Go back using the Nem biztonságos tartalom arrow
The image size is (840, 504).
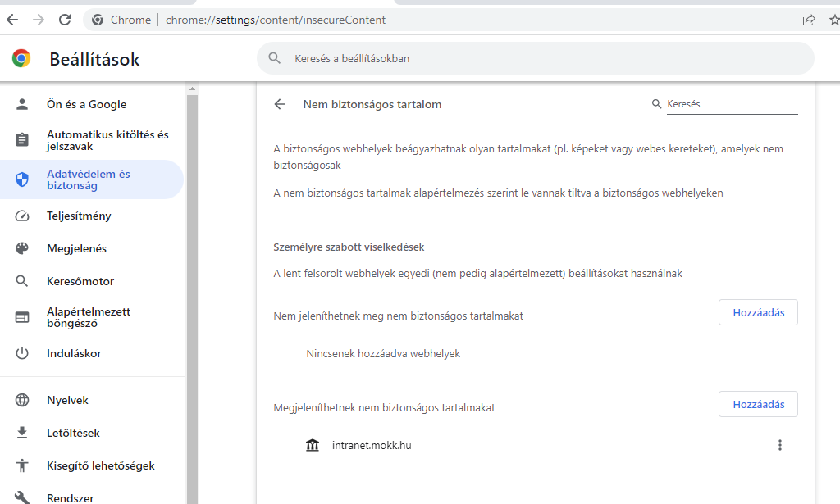coord(280,104)
